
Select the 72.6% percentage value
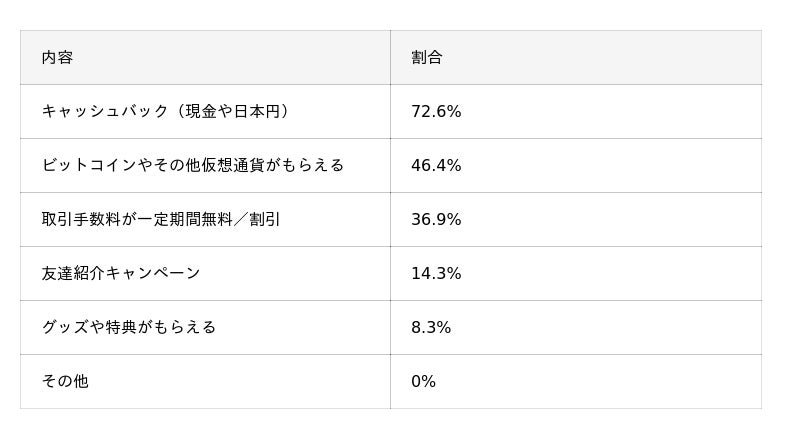pyautogui.click(x=436, y=112)
